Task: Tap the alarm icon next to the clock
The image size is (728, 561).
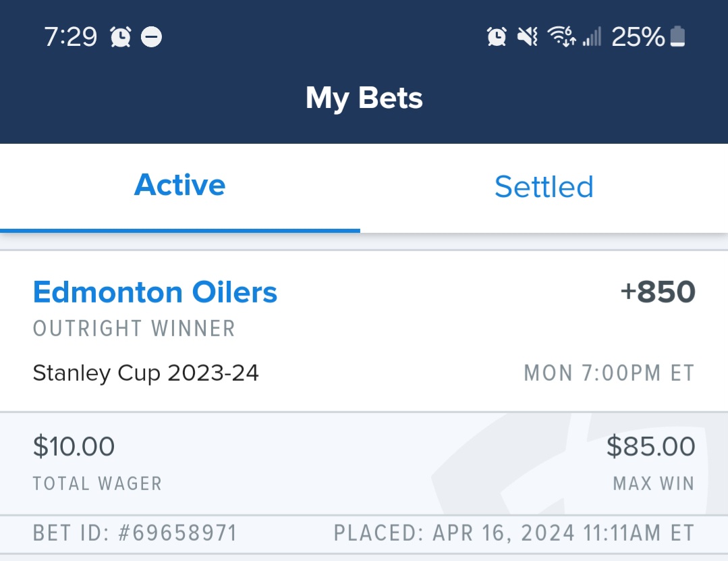Action: [x=121, y=36]
